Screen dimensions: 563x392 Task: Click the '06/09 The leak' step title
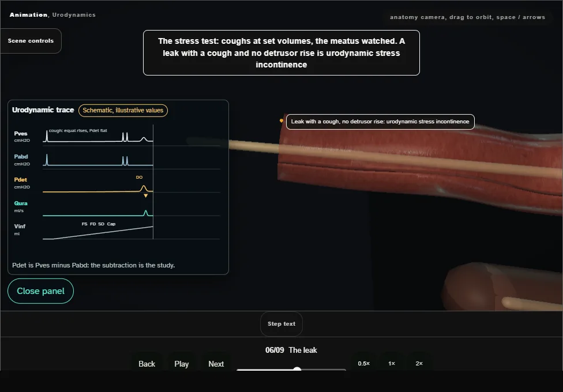pyautogui.click(x=291, y=350)
